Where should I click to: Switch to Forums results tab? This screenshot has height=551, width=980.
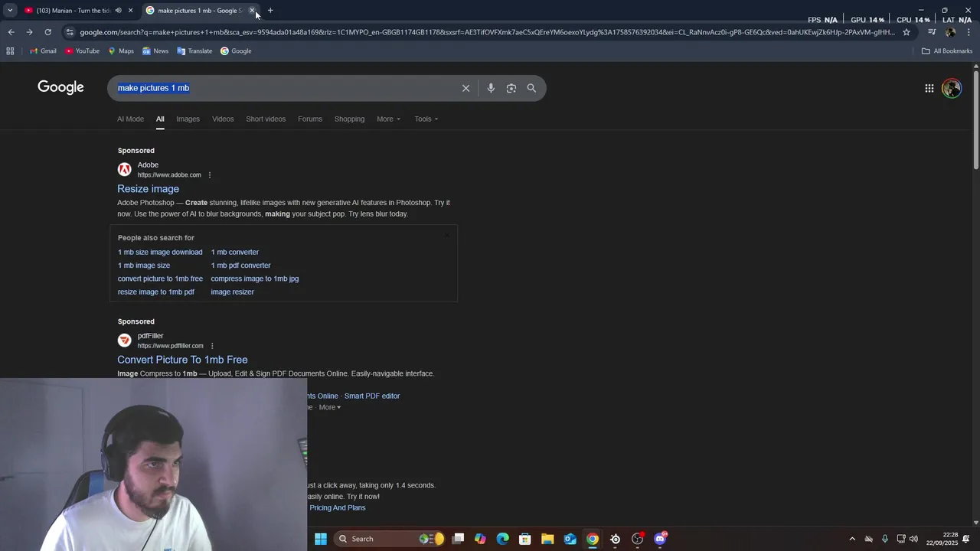click(x=310, y=119)
